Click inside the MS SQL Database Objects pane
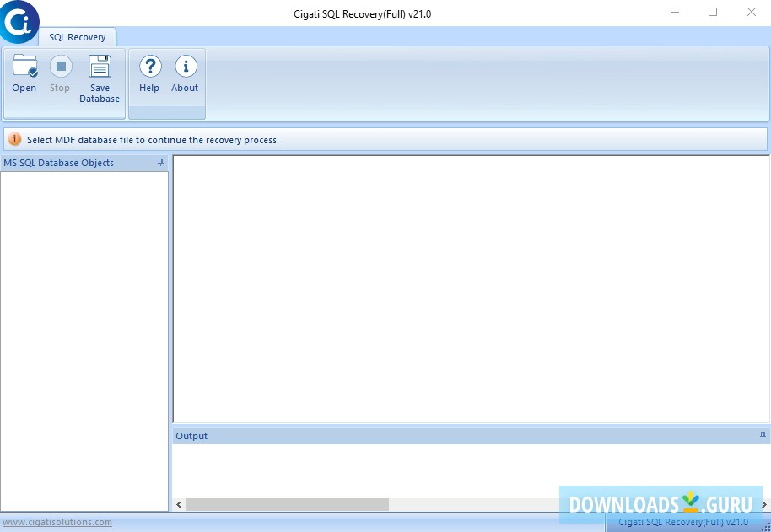This screenshot has height=532, width=771. 84,337
